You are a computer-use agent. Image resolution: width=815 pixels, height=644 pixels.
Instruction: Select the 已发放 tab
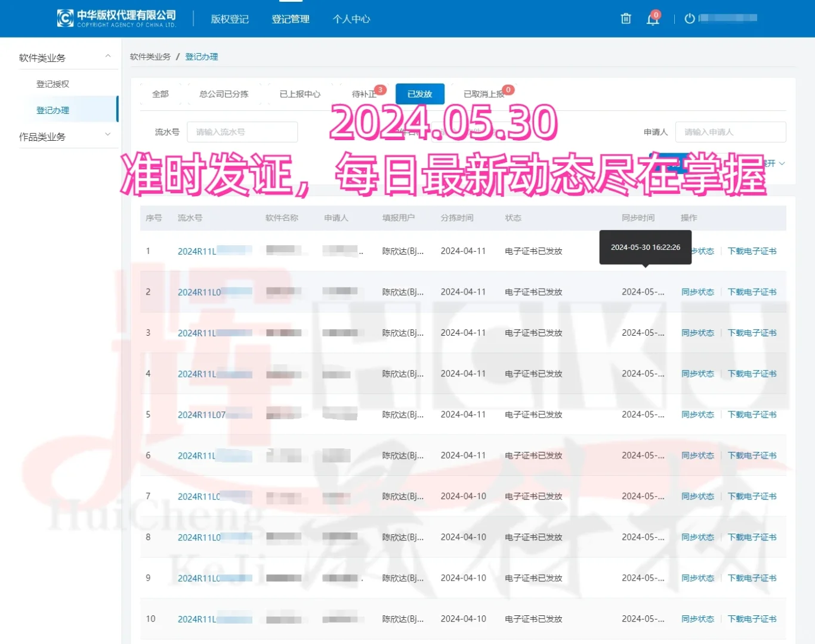coord(419,94)
